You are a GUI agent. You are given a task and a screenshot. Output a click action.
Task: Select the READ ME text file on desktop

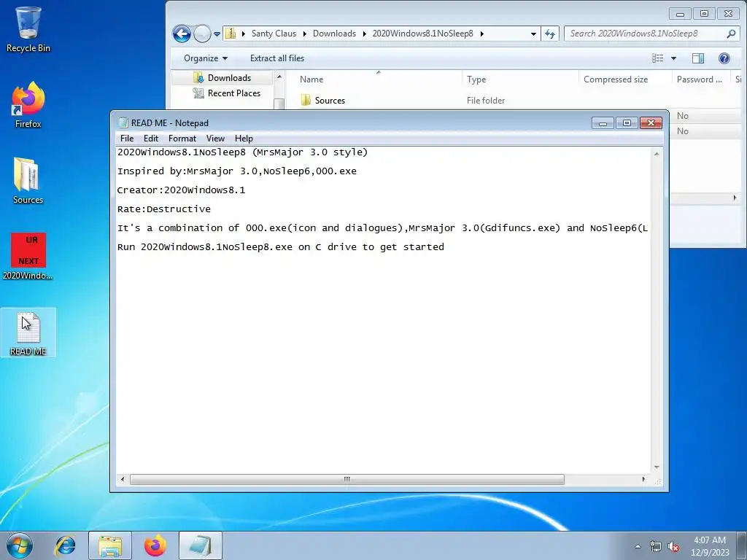28,332
